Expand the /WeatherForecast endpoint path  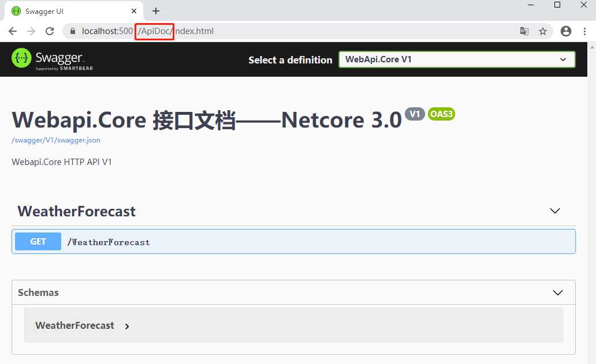tap(109, 242)
